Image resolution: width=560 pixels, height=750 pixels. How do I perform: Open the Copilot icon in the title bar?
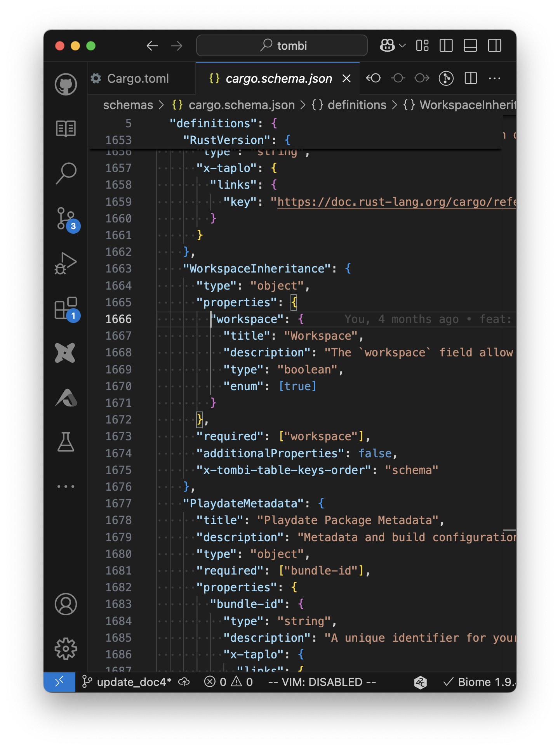[387, 45]
